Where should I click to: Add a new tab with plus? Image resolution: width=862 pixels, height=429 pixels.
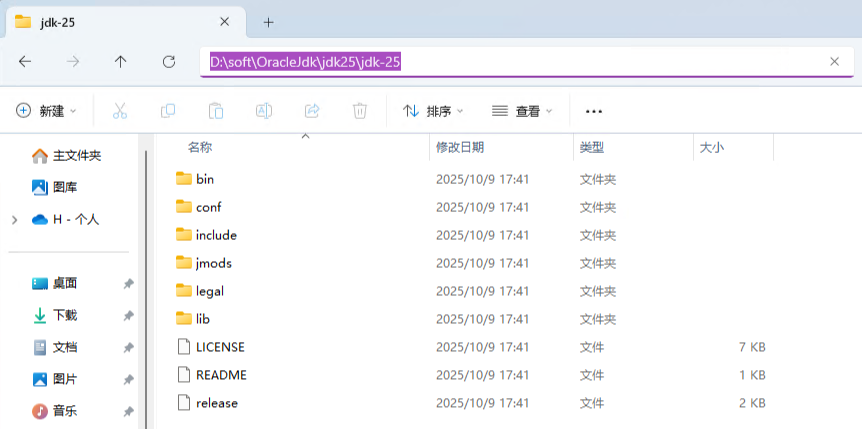[268, 22]
